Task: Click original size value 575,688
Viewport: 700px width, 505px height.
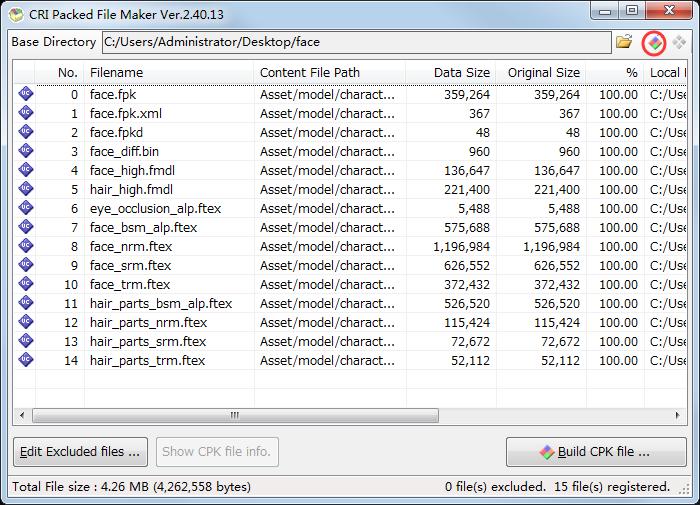Action: (557, 227)
